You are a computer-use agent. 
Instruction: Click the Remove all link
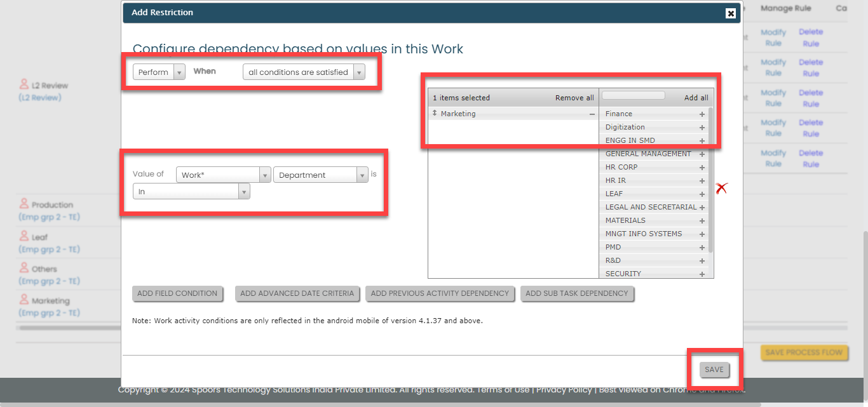[x=574, y=98]
